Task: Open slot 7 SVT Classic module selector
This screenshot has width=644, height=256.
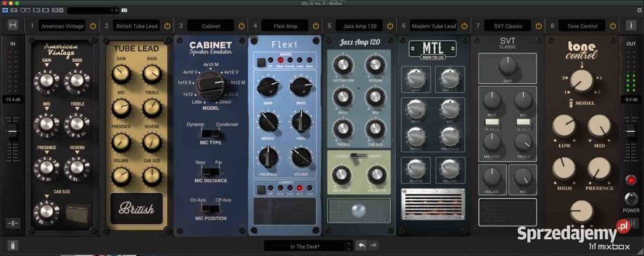Action: 508,26
